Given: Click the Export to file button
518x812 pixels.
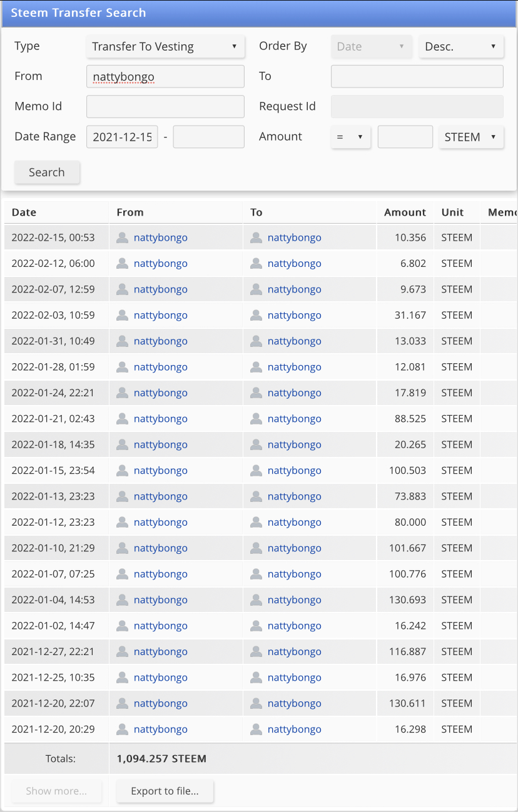Looking at the screenshot, I should [165, 791].
